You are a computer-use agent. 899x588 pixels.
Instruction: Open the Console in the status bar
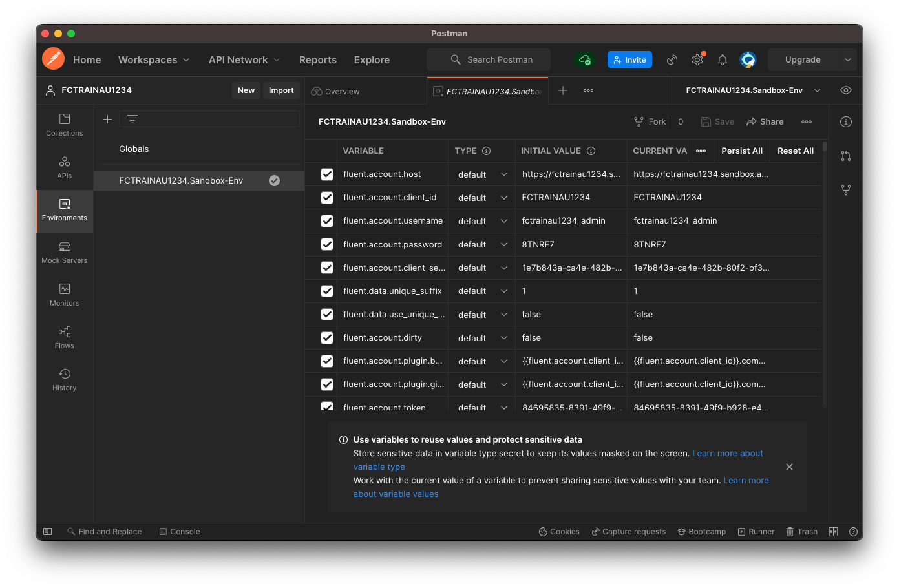click(x=180, y=532)
